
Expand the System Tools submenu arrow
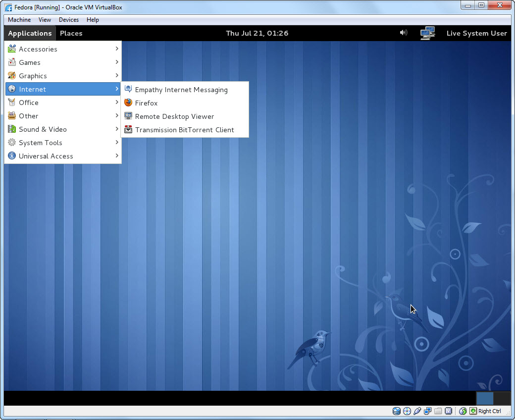click(116, 143)
